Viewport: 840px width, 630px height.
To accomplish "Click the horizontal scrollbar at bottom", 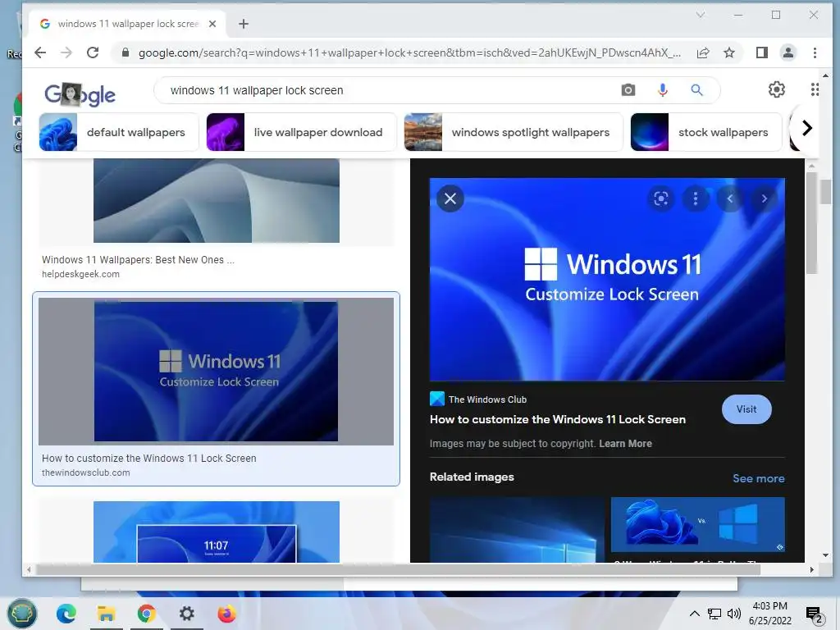I will 398,570.
